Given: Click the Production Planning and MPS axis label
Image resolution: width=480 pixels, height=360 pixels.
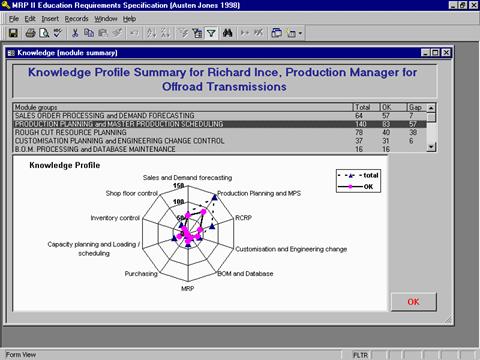Looking at the screenshot, I should click(x=259, y=193).
